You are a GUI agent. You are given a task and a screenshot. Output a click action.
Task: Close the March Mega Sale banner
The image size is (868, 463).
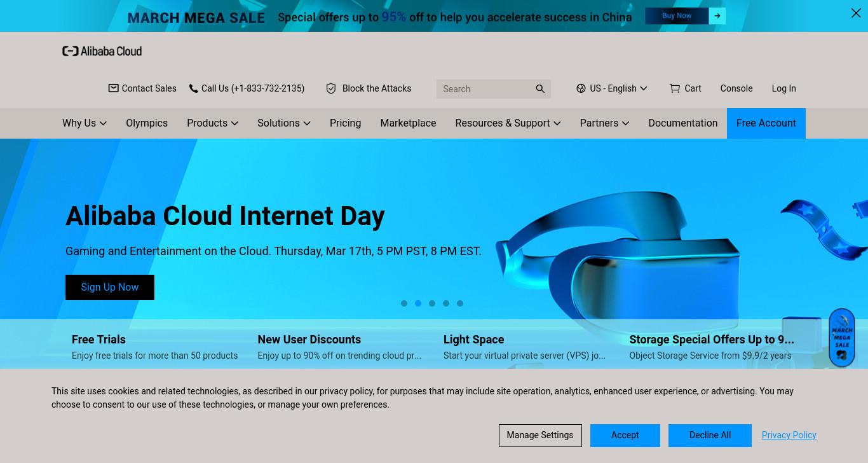pos(856,13)
